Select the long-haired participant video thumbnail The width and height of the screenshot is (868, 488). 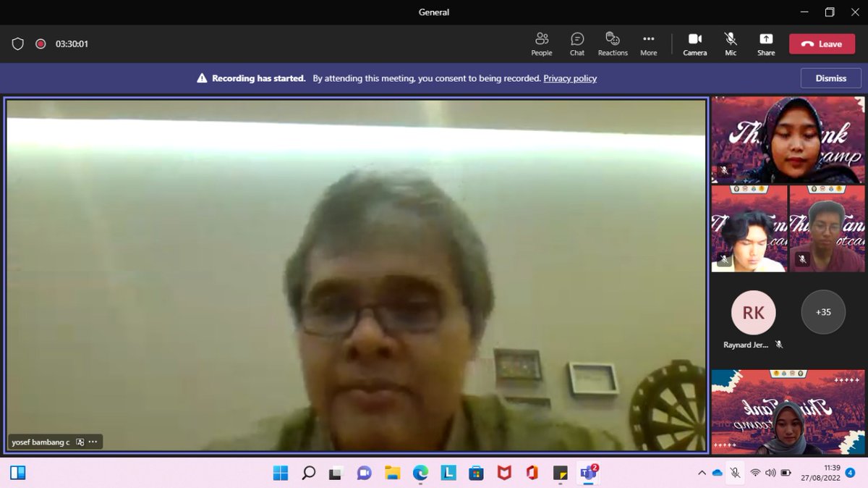[749, 229]
